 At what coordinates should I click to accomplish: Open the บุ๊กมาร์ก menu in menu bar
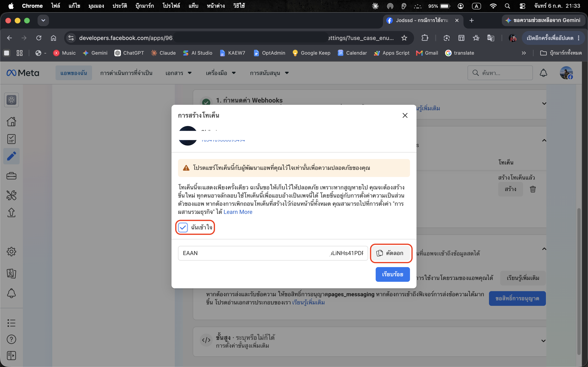[x=145, y=6]
